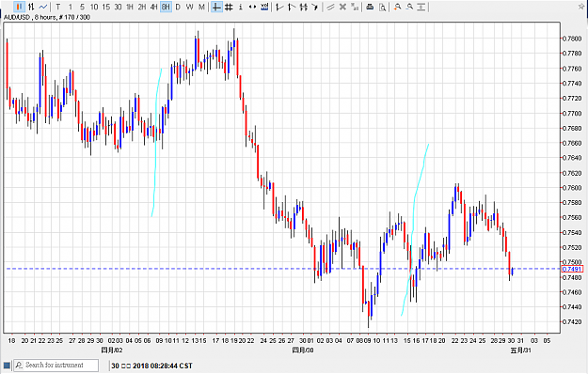
Task: Click the 0.7800 price axis label
Action: (572, 39)
